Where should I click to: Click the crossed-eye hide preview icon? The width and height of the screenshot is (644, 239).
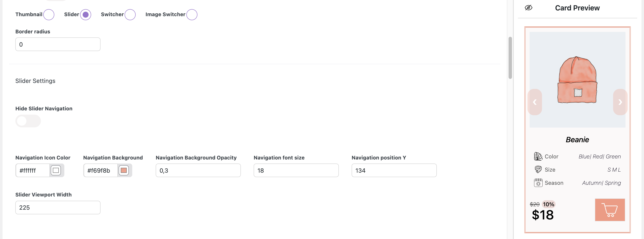[x=528, y=8]
